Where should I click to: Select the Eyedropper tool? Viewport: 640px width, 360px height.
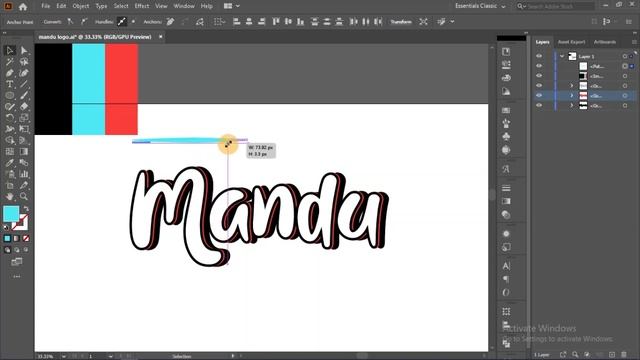click(x=10, y=163)
